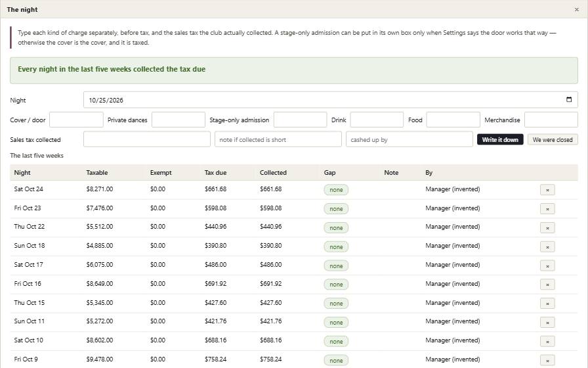Screen dimensions: 588x368
Task: Click the $691.92 collected value
Action: [x=271, y=283]
